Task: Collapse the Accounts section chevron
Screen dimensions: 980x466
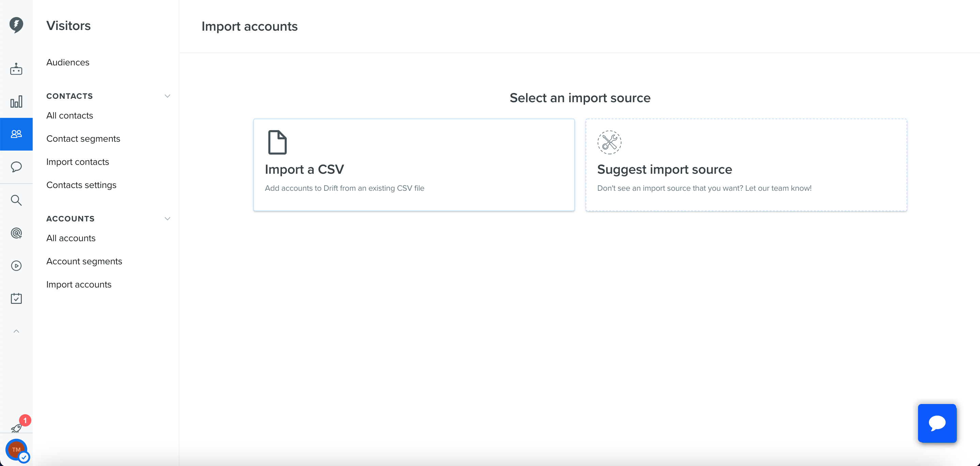Action: [168, 219]
